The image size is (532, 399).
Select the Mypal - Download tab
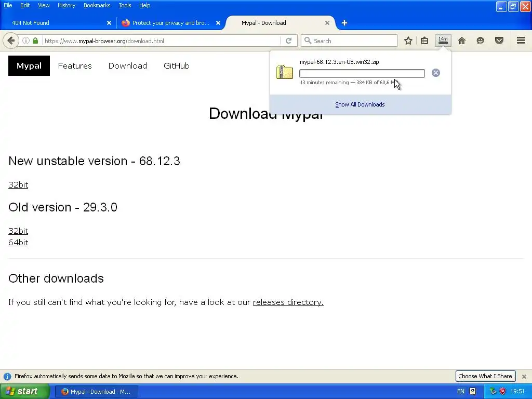coord(280,23)
